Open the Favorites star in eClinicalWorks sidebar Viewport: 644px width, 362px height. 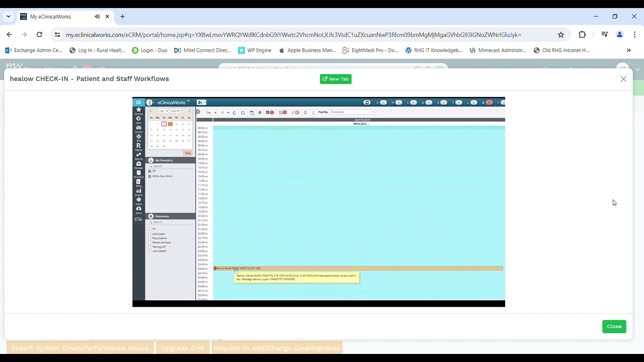tap(138, 111)
